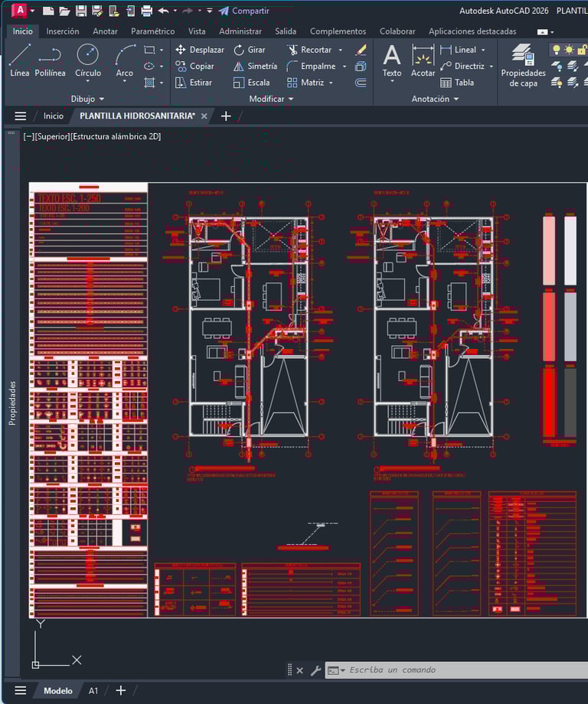Click the Hatch (sombreado) tool icon

(x=149, y=83)
